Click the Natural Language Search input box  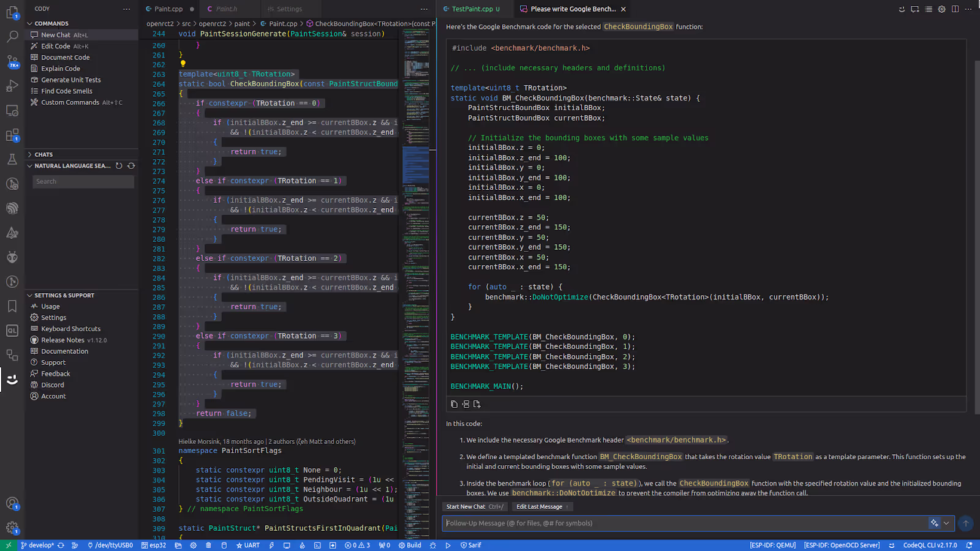pyautogui.click(x=83, y=181)
